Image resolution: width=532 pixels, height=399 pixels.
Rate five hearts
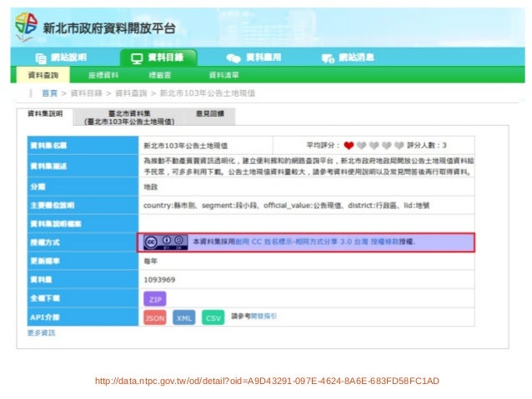[x=399, y=146]
